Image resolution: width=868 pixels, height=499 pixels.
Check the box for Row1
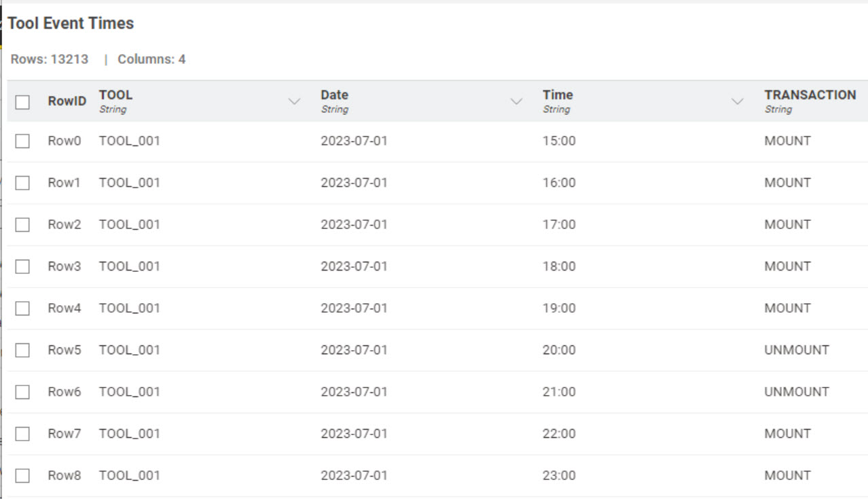click(22, 183)
